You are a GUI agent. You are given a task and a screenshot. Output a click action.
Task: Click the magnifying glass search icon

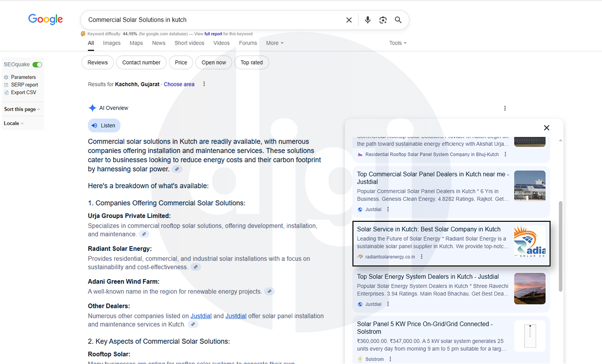[398, 20]
